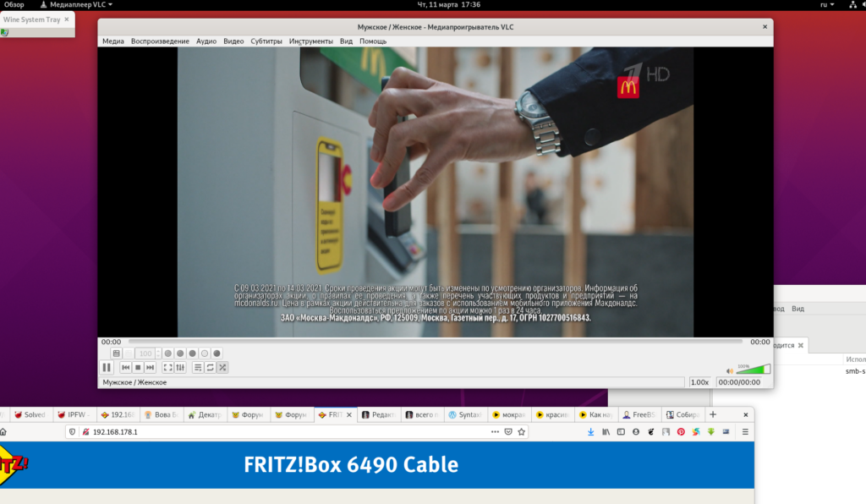Switch to the Собира browser tab
The image size is (866, 504).
pos(682,414)
